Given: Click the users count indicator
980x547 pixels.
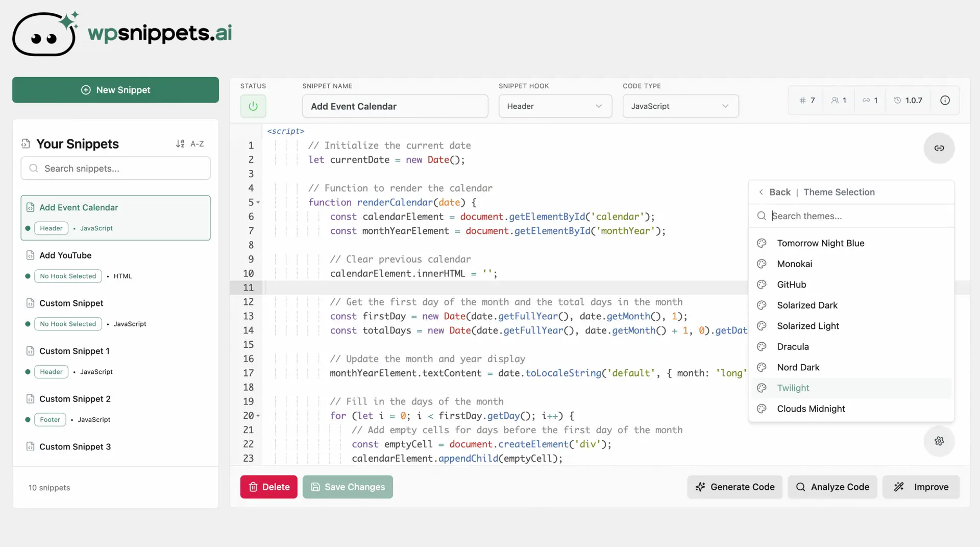Looking at the screenshot, I should click(x=839, y=100).
